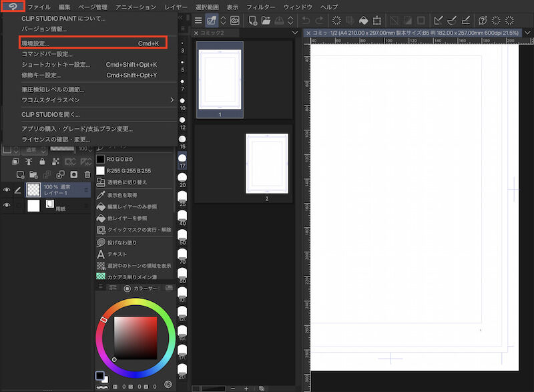The width and height of the screenshot is (534, 392).
Task: Open the アニメーション menu
Action: pyautogui.click(x=136, y=7)
